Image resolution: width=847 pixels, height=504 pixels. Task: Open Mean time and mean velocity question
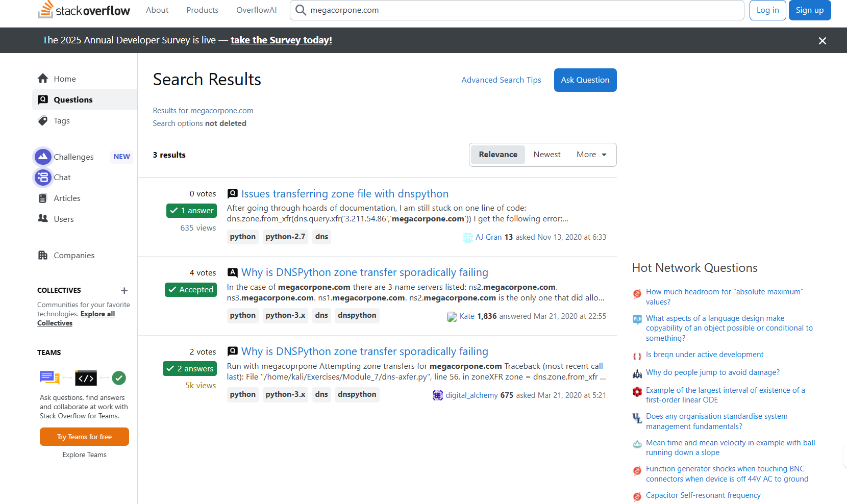(x=730, y=447)
